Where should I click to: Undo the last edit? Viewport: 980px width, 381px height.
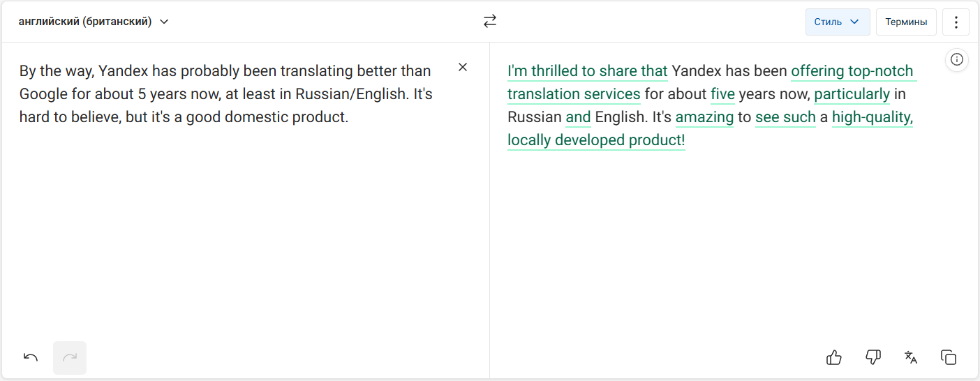pos(31,358)
